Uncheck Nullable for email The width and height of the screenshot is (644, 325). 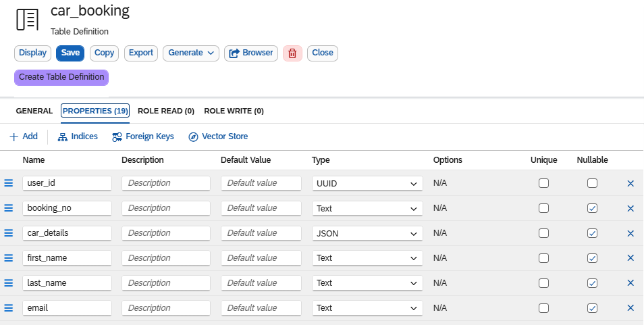click(592, 308)
